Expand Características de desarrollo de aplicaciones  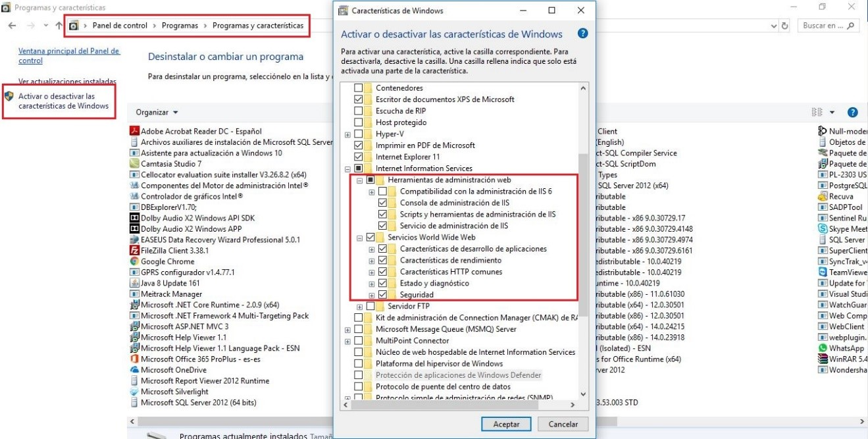[x=372, y=249]
